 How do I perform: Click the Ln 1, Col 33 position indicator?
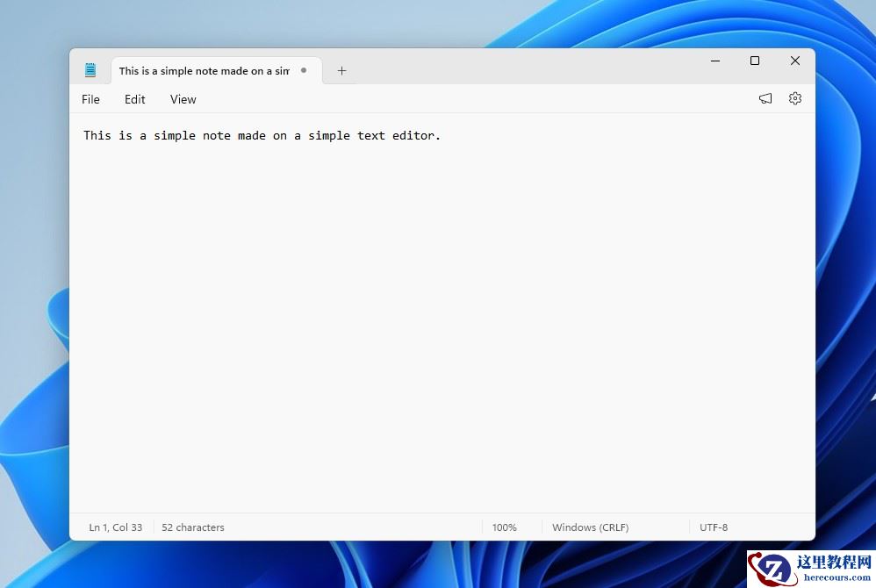tap(115, 527)
